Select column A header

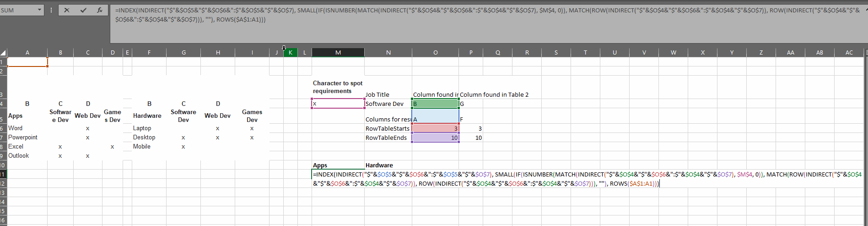27,53
